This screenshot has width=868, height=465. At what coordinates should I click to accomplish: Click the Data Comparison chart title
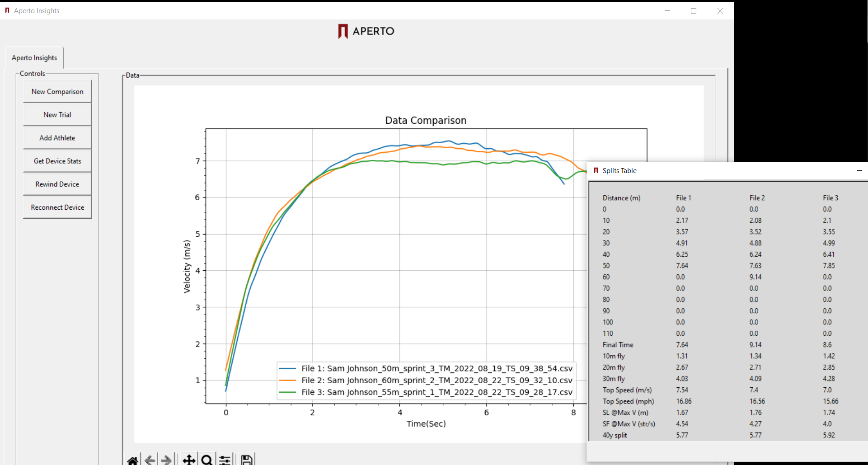tap(426, 120)
